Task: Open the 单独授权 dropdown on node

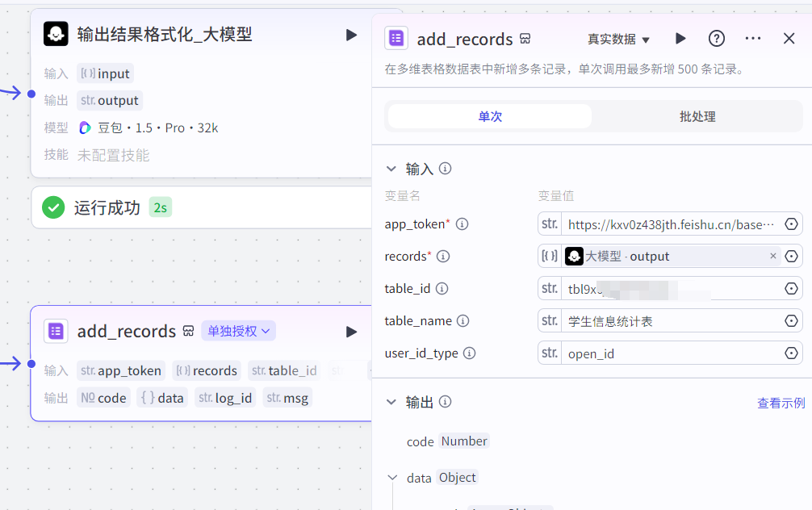Action: pos(239,331)
